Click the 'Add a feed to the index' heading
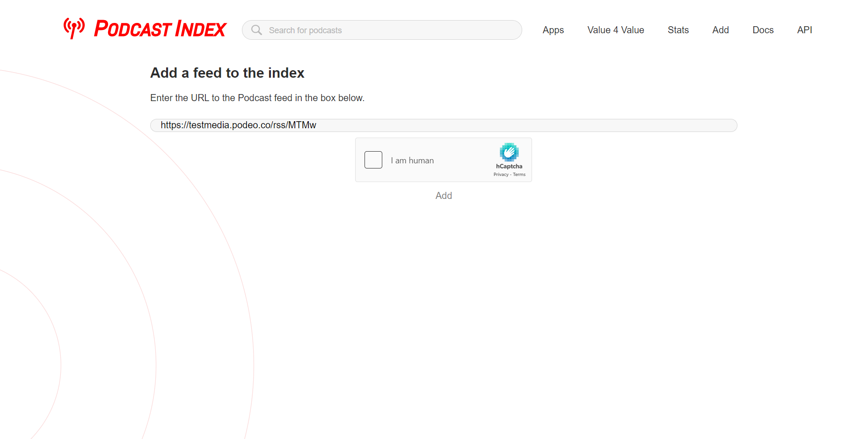 (227, 73)
